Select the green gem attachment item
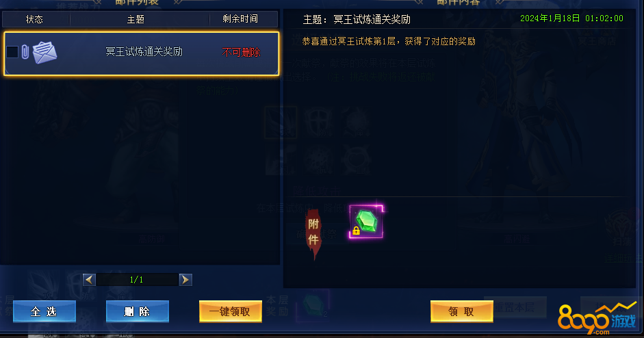This screenshot has width=644, height=338. coord(366,222)
